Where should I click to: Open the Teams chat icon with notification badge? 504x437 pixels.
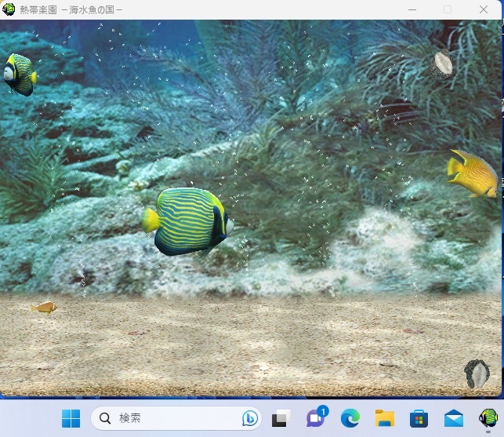tap(317, 417)
